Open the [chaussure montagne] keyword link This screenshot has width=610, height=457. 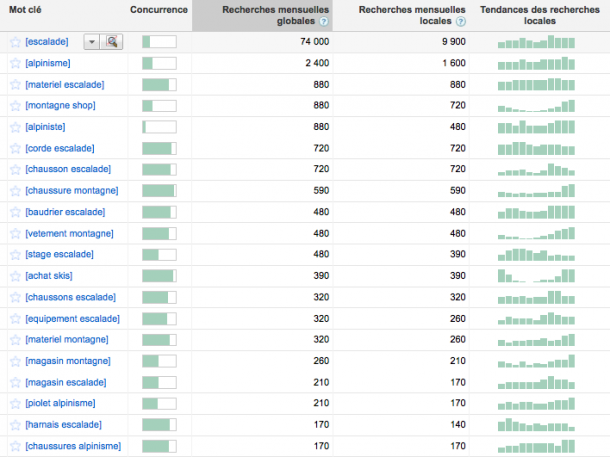(x=72, y=191)
